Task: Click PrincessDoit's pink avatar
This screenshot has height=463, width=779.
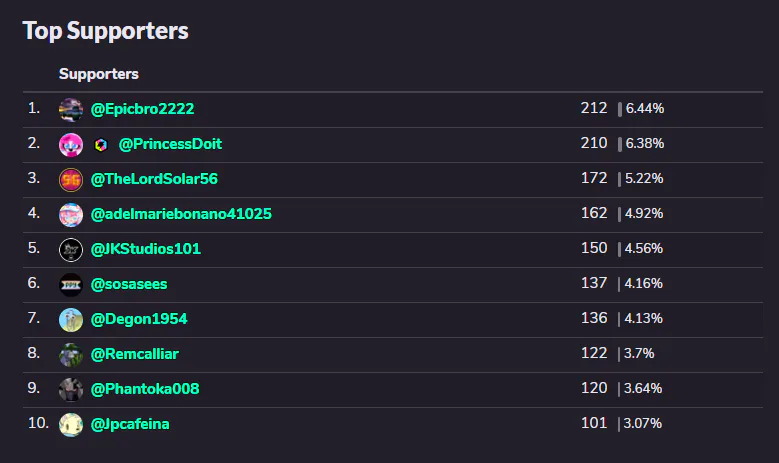Action: coord(71,145)
